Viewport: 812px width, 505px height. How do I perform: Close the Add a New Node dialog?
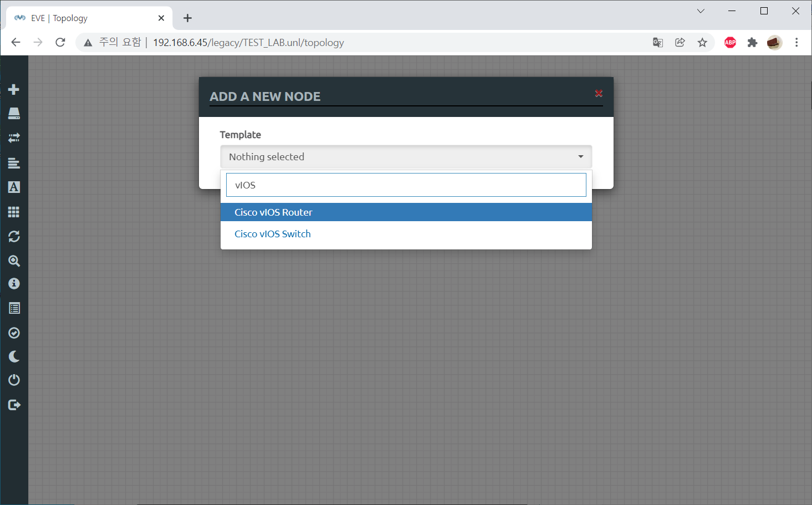click(599, 94)
